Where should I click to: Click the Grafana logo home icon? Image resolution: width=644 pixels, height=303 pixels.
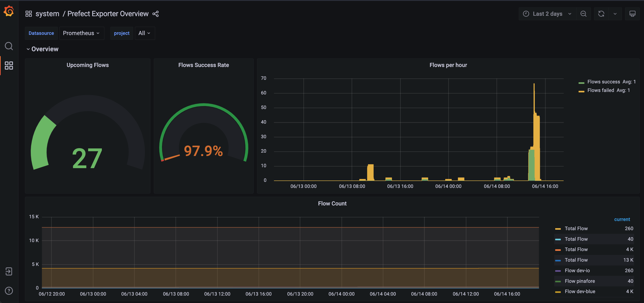pos(9,11)
